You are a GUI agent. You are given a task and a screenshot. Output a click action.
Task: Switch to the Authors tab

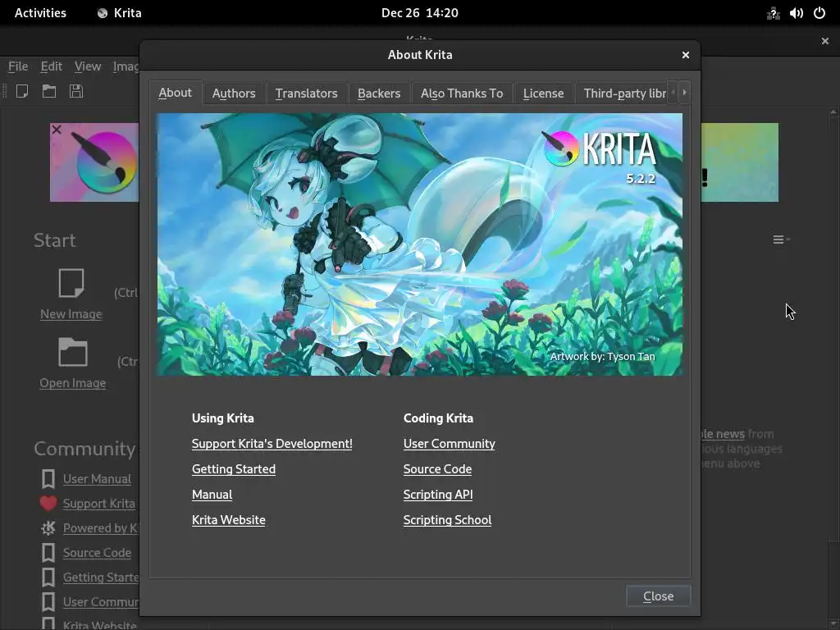click(x=234, y=94)
